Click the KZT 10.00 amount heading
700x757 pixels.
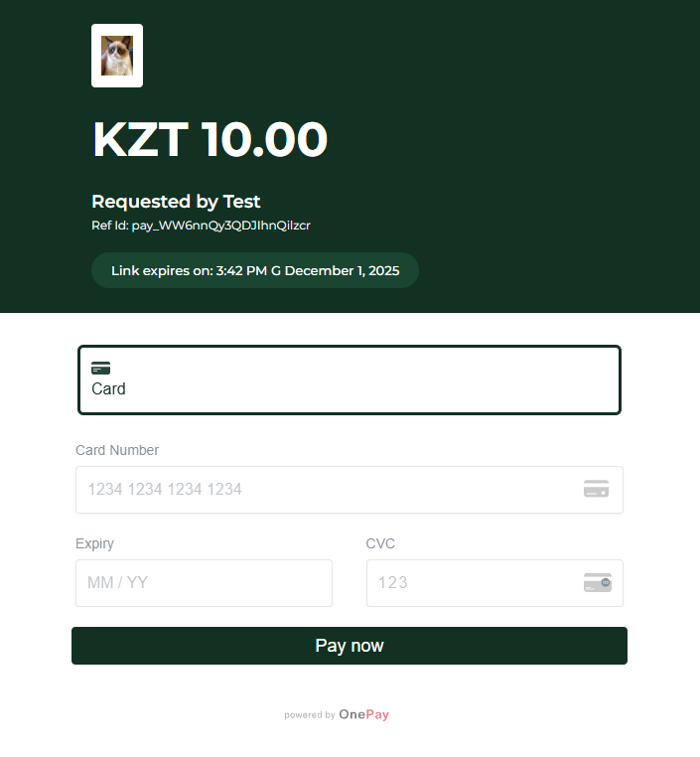coord(210,140)
